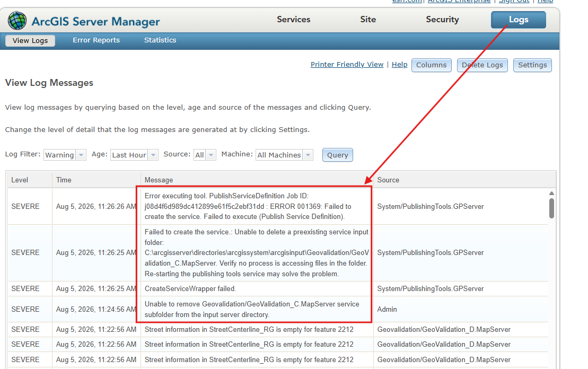
Task: Click the time 'Aug 5, 2026, 11:24:56 AM'
Action: click(96, 310)
